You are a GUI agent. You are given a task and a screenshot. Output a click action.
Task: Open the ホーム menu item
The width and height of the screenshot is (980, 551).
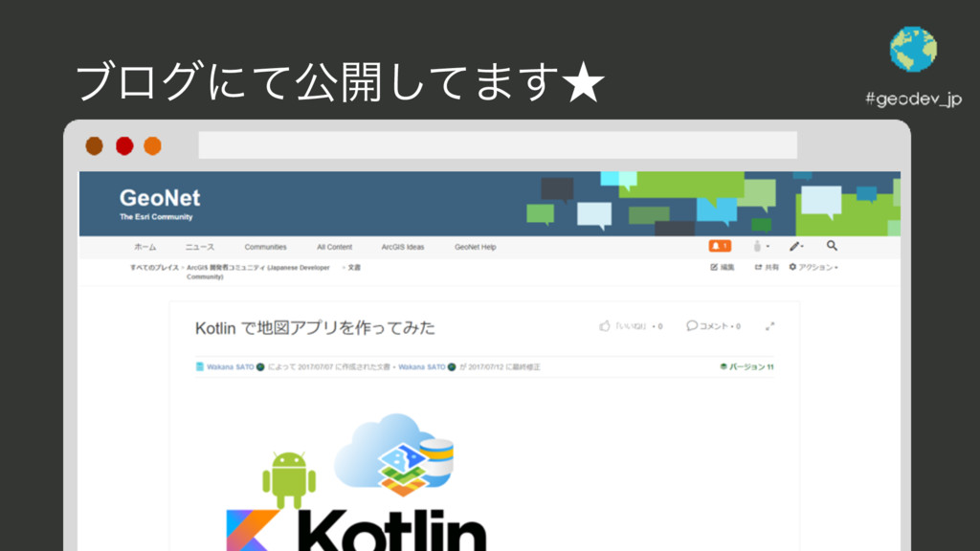pyautogui.click(x=145, y=248)
